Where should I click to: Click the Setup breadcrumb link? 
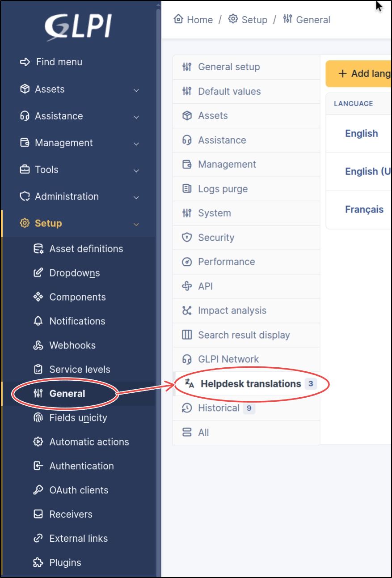[x=254, y=20]
